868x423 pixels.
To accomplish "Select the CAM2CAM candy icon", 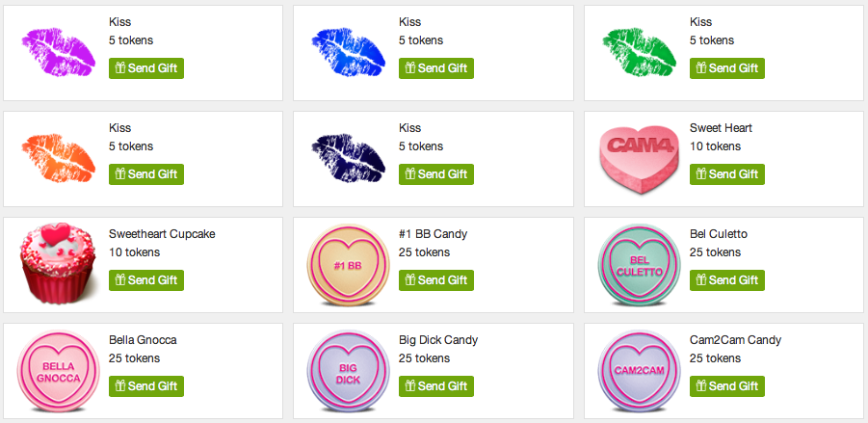I will [639, 372].
